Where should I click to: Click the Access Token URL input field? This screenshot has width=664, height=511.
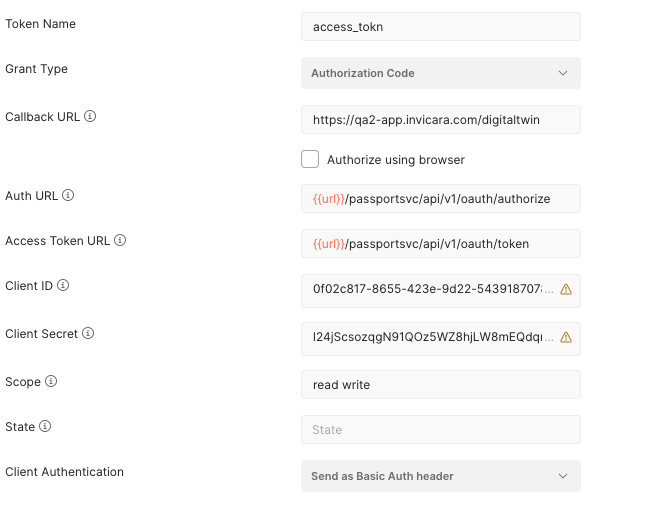440,244
